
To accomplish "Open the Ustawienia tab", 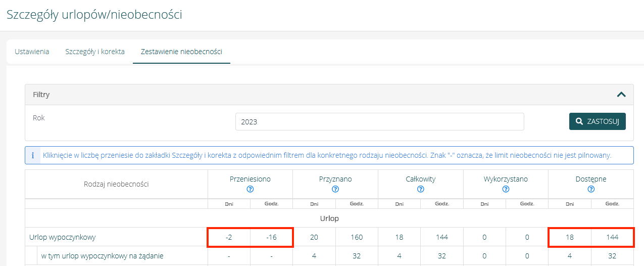I will (32, 52).
